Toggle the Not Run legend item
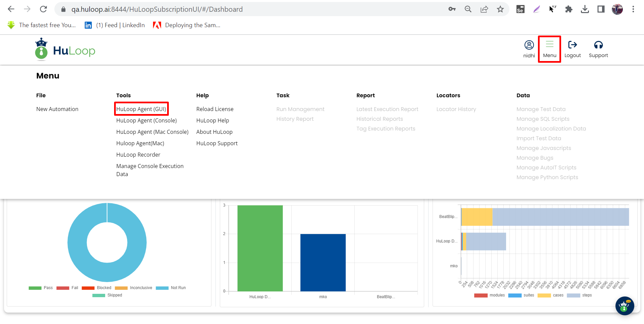 (171, 288)
